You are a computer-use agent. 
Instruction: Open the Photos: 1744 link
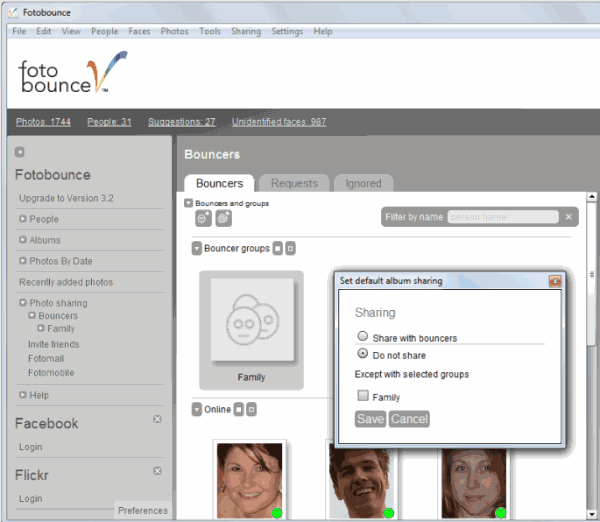tap(43, 122)
